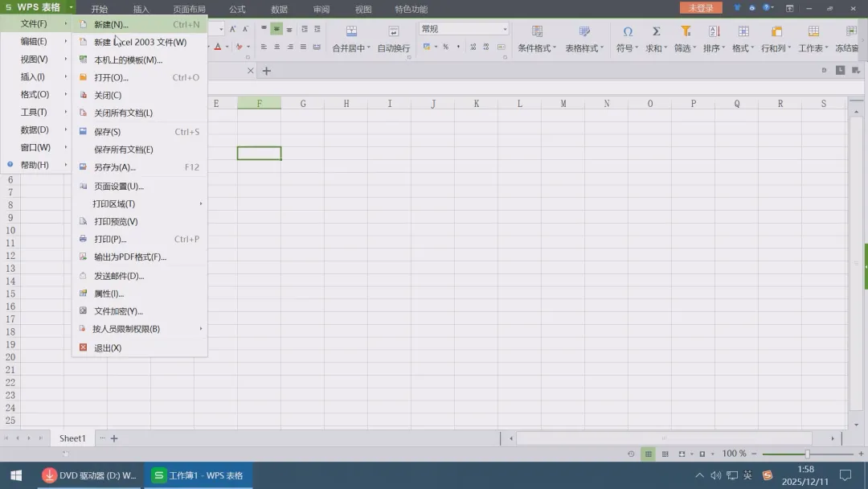Open DVD 驱动器 taskbar item
The width and height of the screenshot is (868, 489).
(x=90, y=475)
